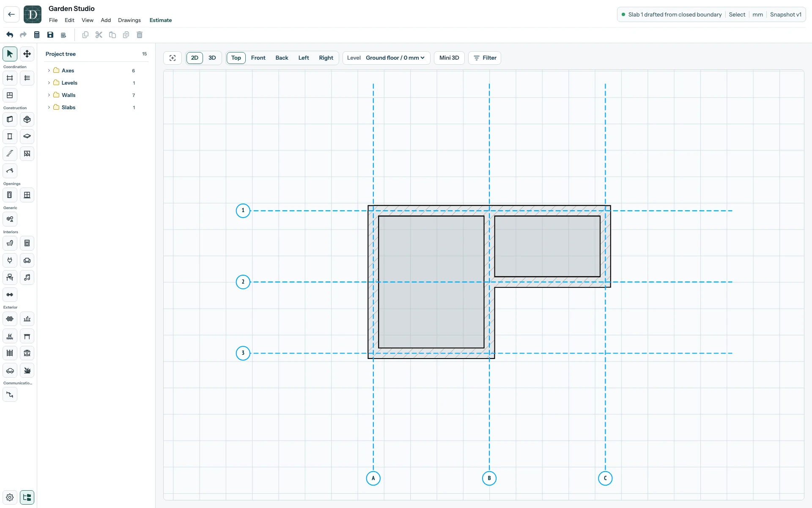Pick the slab tool icon

(27, 136)
